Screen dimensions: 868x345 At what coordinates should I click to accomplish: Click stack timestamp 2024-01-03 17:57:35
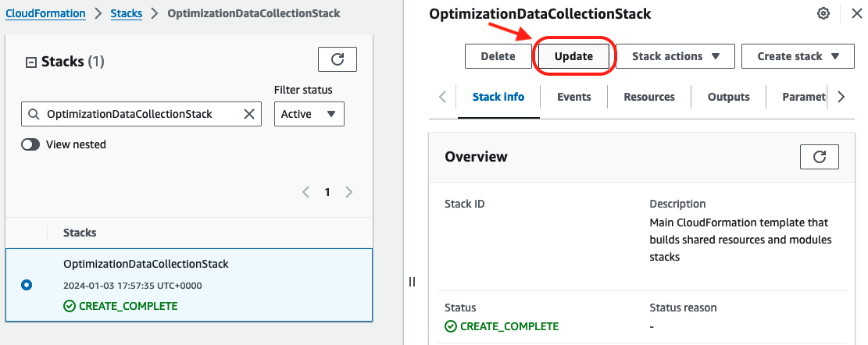132,286
